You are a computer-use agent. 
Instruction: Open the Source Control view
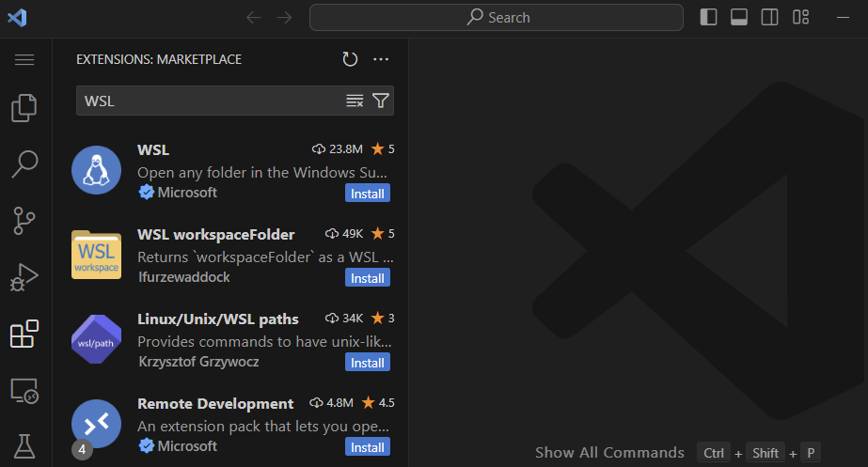[24, 221]
